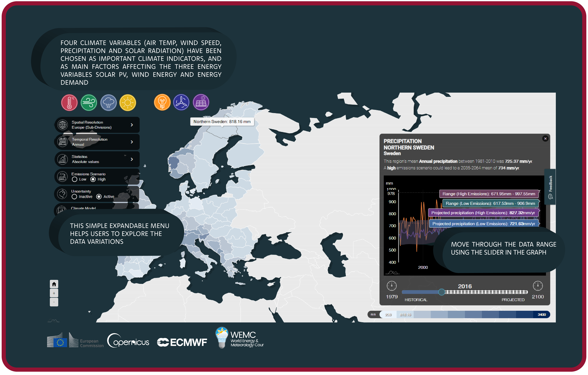588x375 pixels.
Task: Reset map view with home button
Action: (x=54, y=284)
